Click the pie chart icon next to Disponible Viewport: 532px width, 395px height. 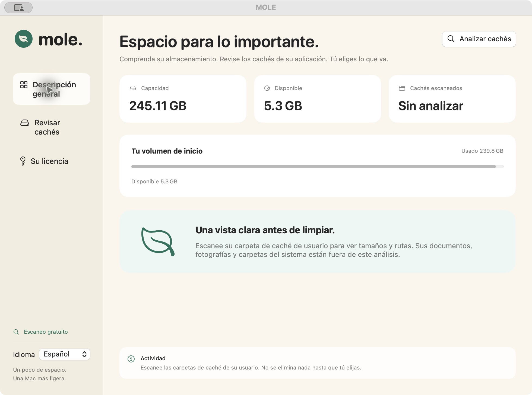267,88
